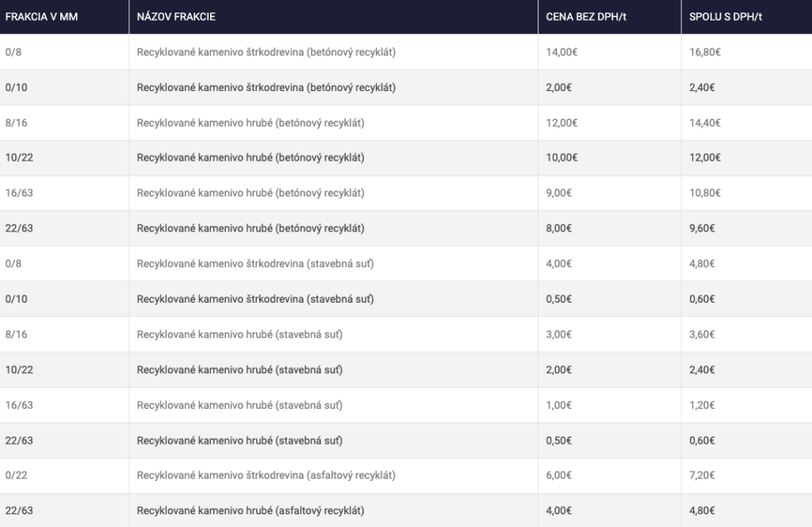Click the 12,00€ price in the 8/16 betónový row
Screen dimensions: 812x527
click(610, 123)
